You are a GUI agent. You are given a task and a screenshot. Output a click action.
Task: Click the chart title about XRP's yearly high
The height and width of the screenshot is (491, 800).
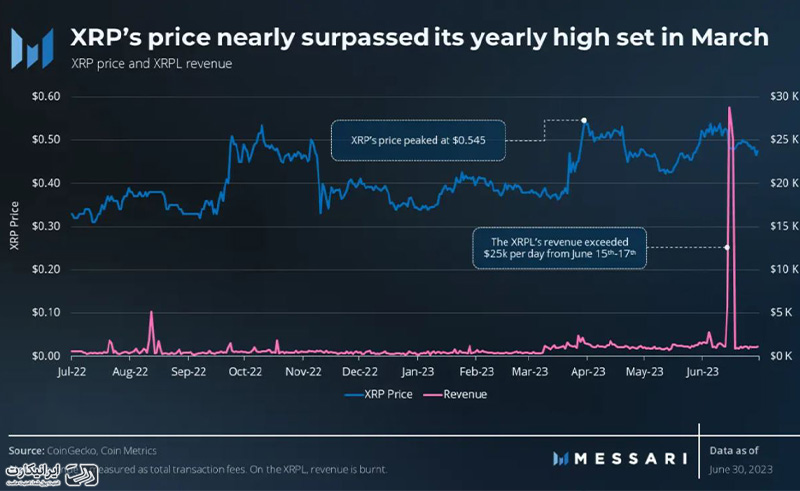tap(419, 39)
